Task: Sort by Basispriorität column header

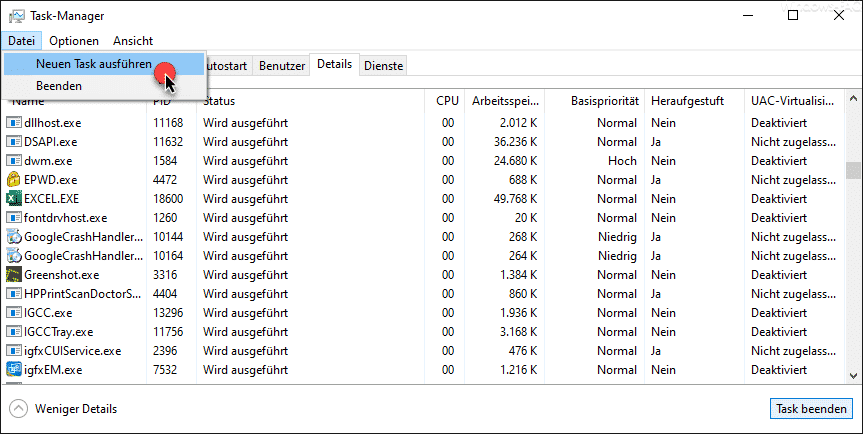Action: click(604, 101)
